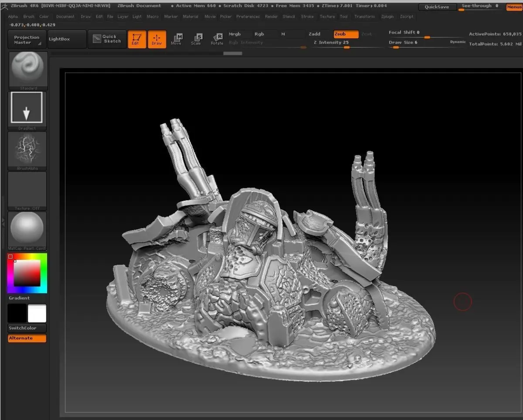
Task: Open the File menu
Action: [110, 17]
